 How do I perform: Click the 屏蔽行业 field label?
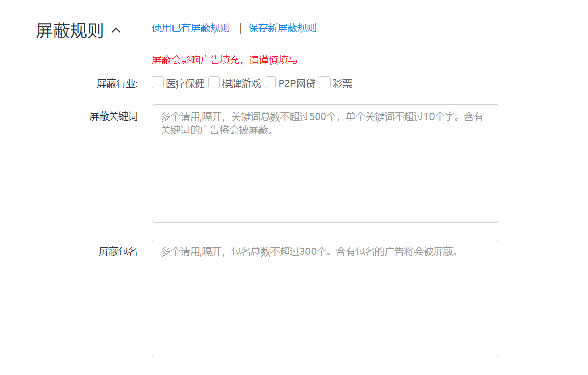(x=117, y=84)
